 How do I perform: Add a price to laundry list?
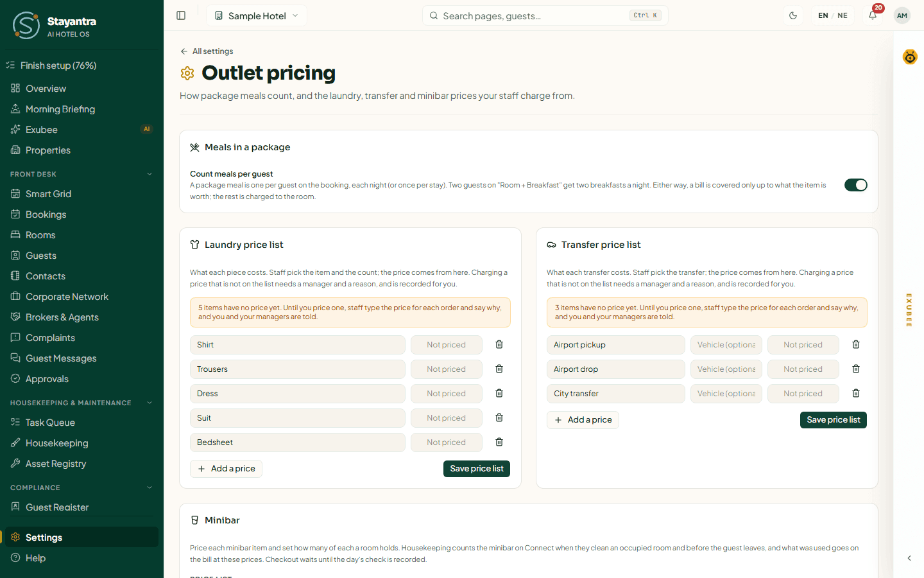tap(226, 469)
